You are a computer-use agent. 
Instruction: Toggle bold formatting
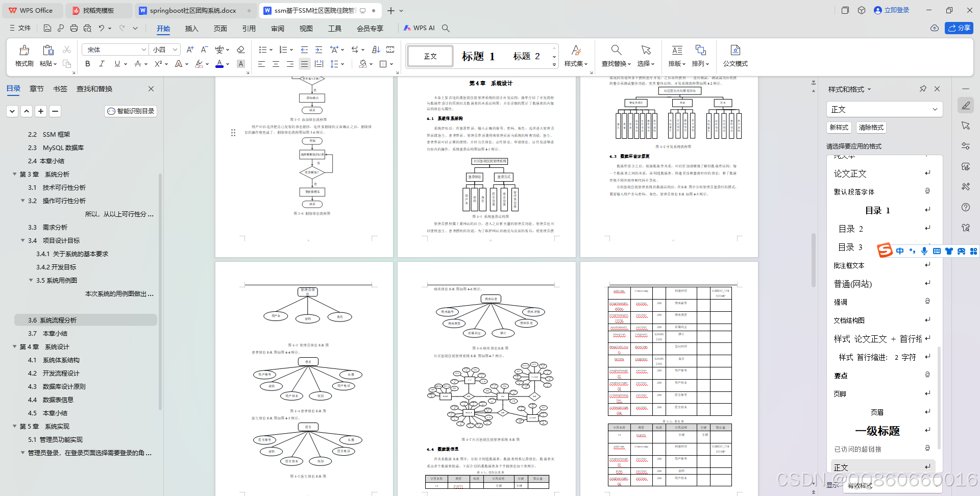tap(87, 64)
